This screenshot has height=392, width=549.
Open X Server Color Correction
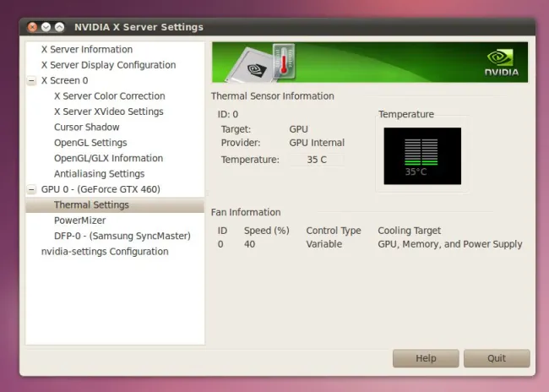(x=110, y=96)
